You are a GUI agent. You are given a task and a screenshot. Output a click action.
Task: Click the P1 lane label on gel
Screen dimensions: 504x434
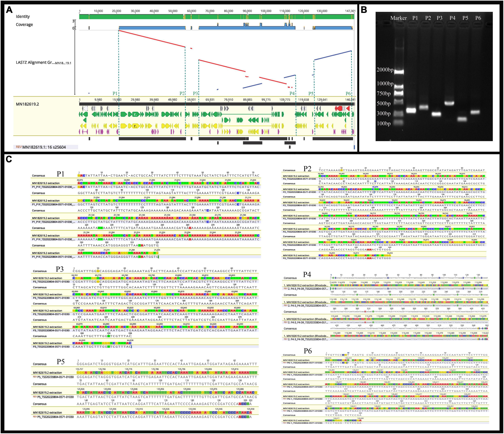(415, 18)
